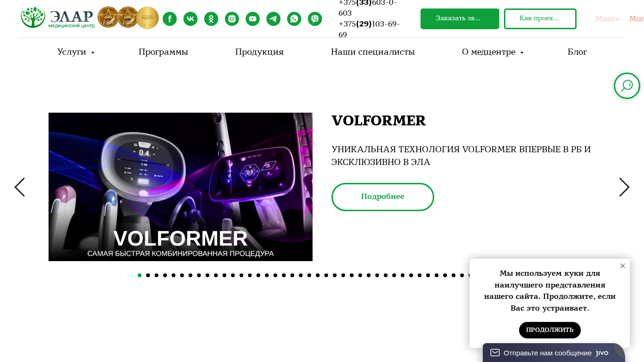Open the YouTube channel icon
This screenshot has width=644, height=362.
click(253, 19)
